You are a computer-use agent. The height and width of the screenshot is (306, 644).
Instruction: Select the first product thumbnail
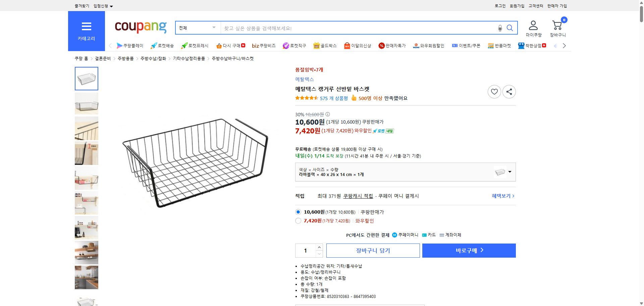86,79
